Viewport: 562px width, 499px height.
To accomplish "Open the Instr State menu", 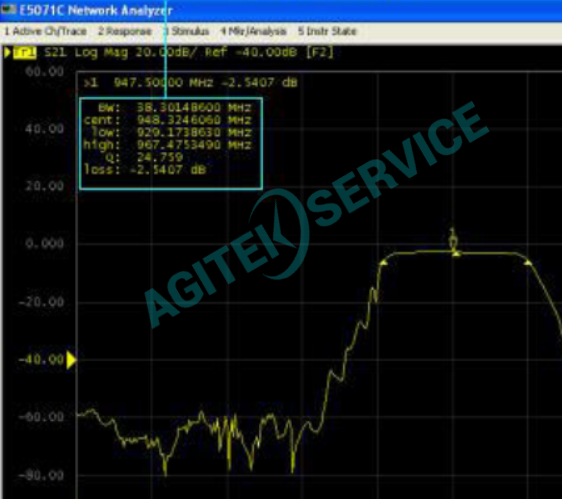I will coord(327,31).
